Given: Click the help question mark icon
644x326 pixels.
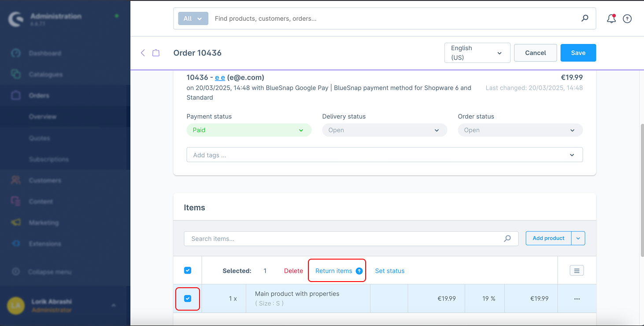Looking at the screenshot, I should (627, 18).
